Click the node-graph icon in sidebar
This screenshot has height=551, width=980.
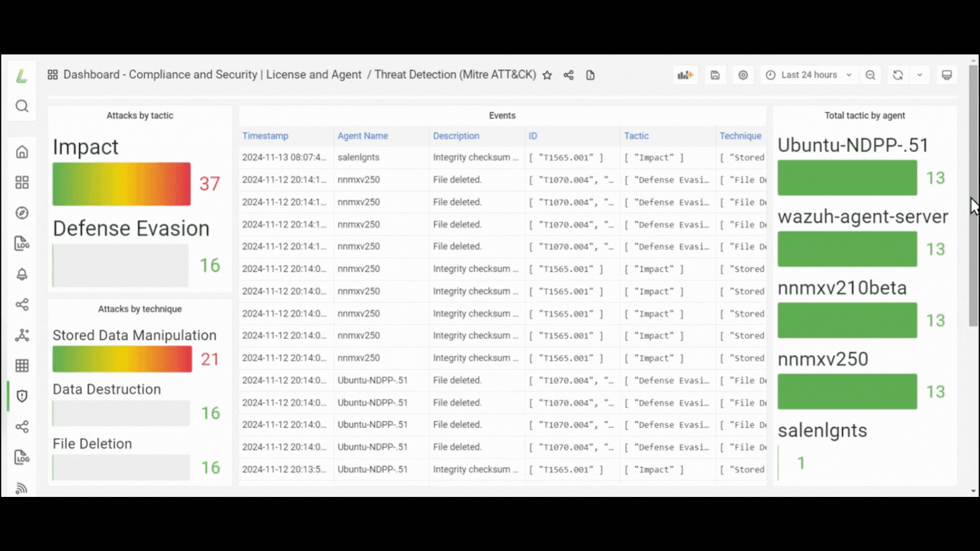point(21,335)
